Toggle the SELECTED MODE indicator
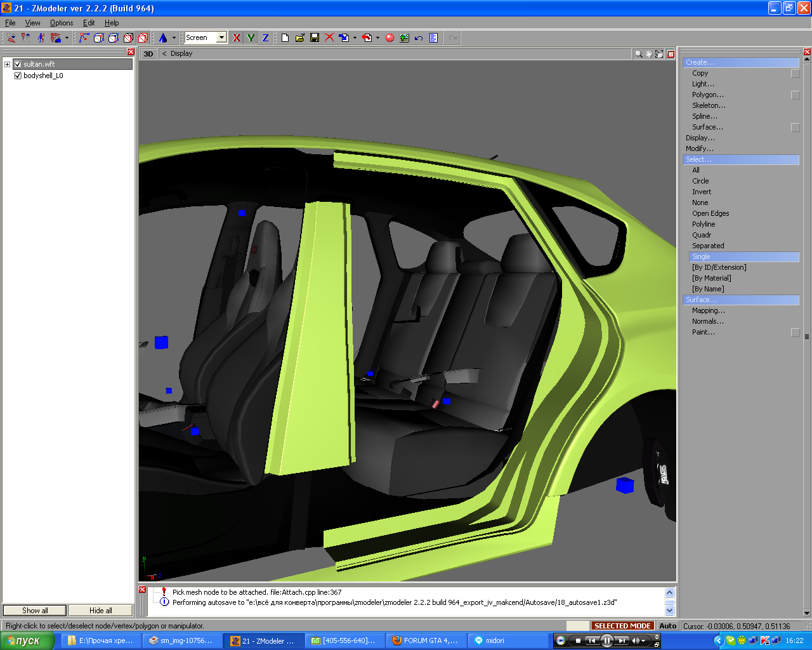Image resolution: width=812 pixels, height=650 pixels. coord(622,626)
